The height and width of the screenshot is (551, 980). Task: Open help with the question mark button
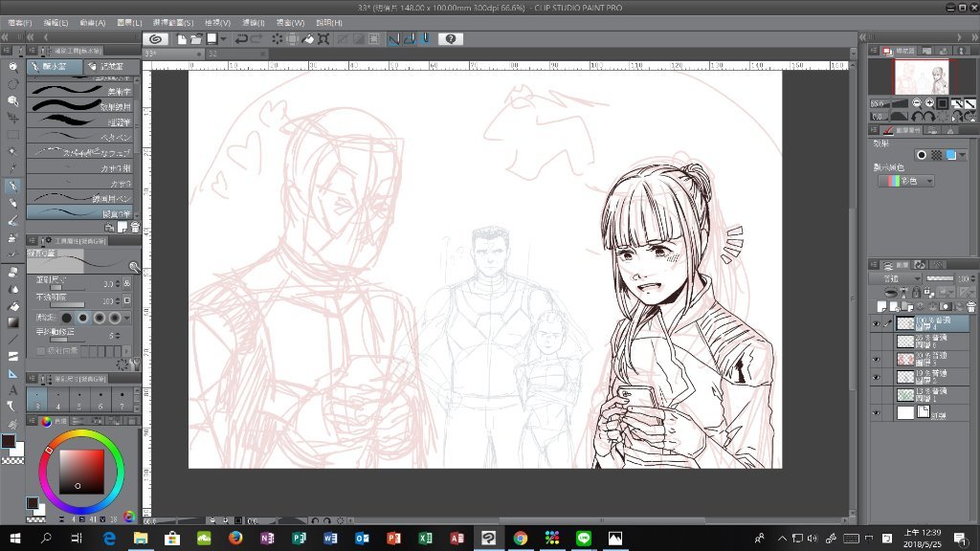pyautogui.click(x=451, y=38)
